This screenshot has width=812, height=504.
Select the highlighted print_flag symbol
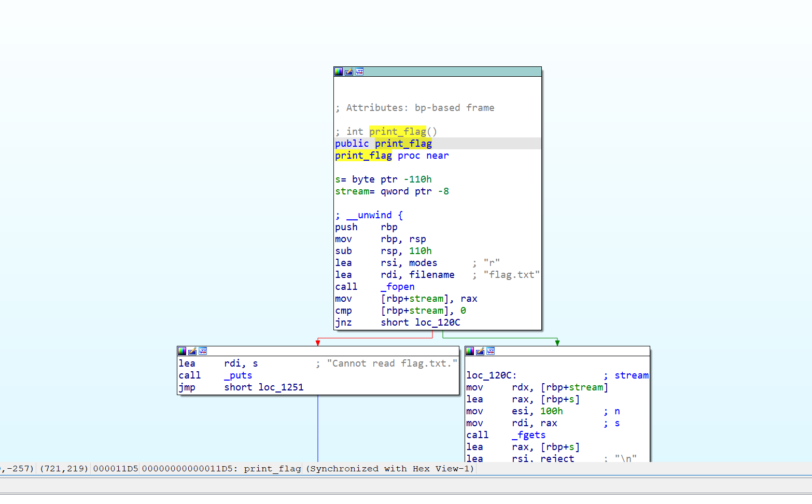[403, 143]
